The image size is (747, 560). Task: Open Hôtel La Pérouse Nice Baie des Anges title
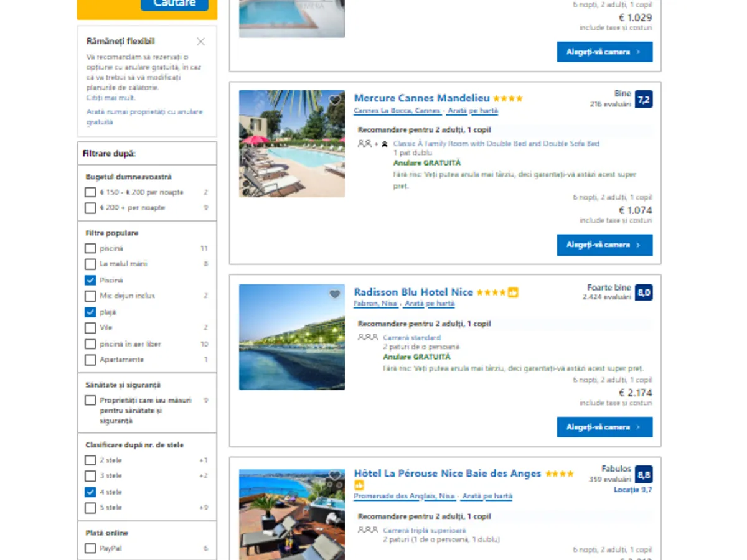(x=447, y=474)
